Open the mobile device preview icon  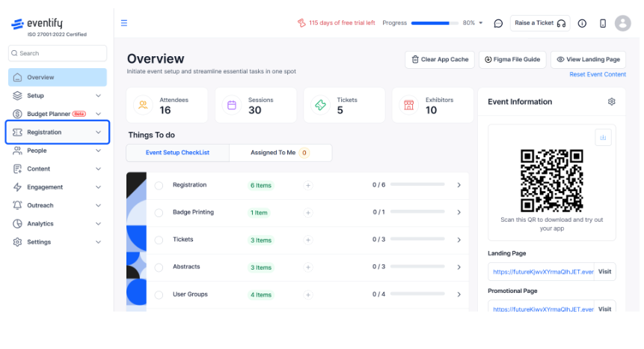[603, 23]
